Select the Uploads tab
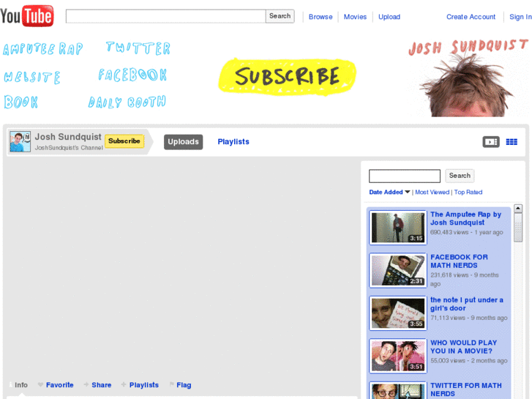The height and width of the screenshot is (399, 532). pos(183,142)
